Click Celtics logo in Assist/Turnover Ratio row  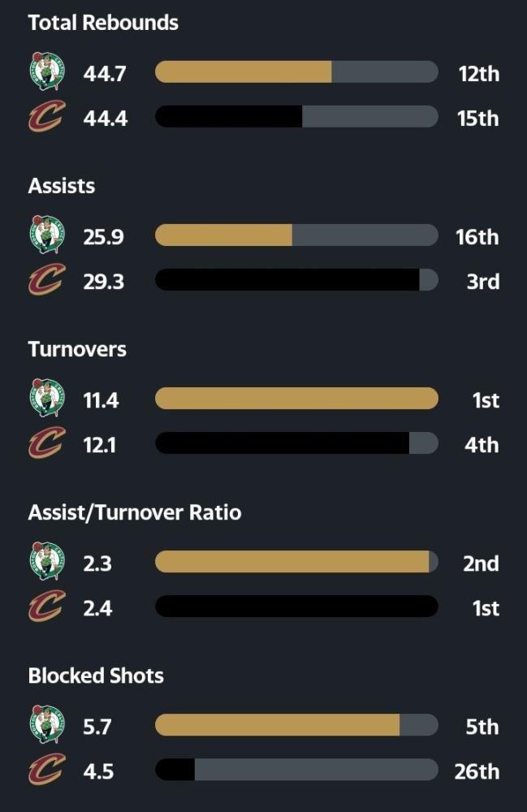[47, 561]
